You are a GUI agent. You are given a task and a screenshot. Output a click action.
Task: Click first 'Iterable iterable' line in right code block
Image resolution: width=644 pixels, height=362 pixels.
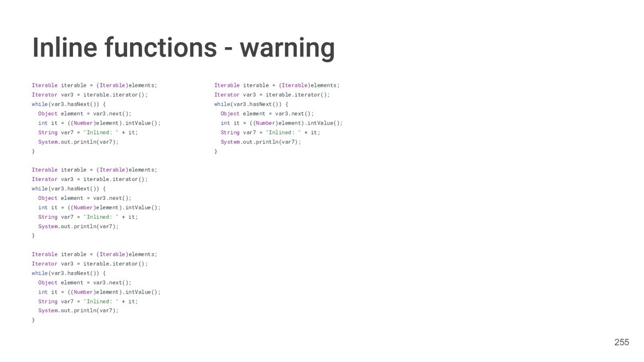[x=277, y=85]
